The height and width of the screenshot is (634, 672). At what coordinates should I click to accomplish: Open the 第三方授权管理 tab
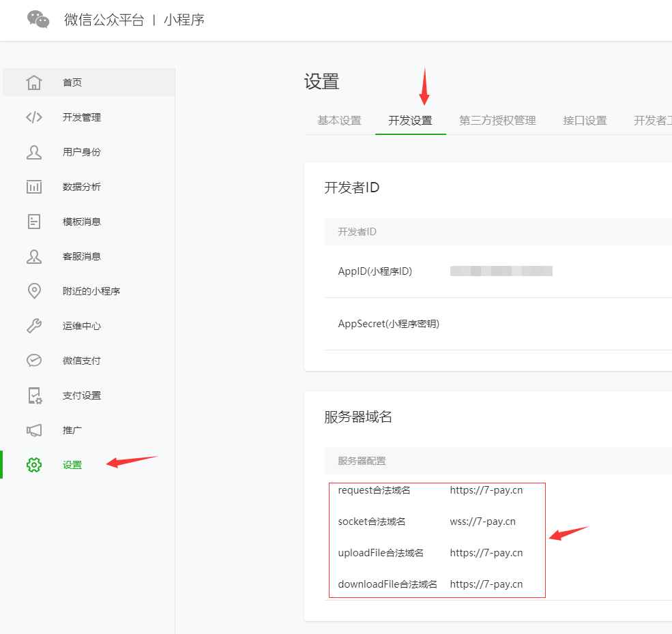497,121
